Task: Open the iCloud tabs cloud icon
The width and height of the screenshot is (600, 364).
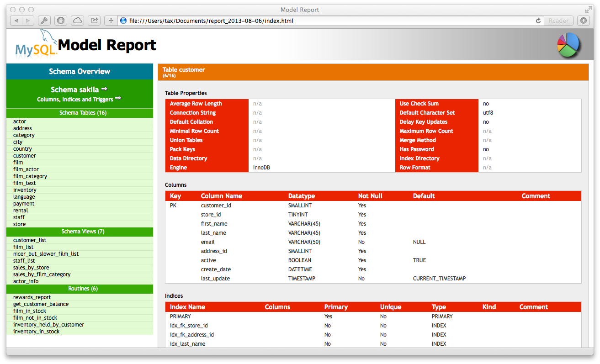Action: pyautogui.click(x=78, y=21)
